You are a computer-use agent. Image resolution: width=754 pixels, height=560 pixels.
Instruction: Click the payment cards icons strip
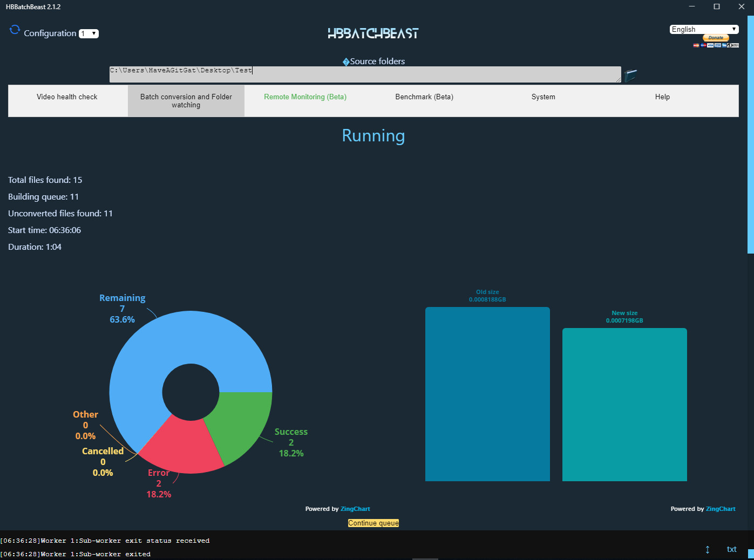coord(716,45)
